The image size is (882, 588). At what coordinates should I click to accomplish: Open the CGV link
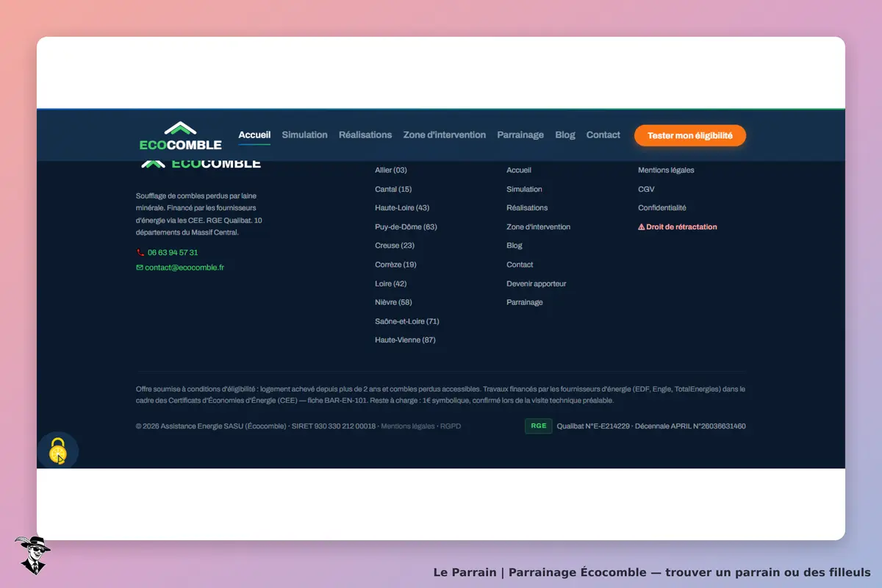click(646, 190)
